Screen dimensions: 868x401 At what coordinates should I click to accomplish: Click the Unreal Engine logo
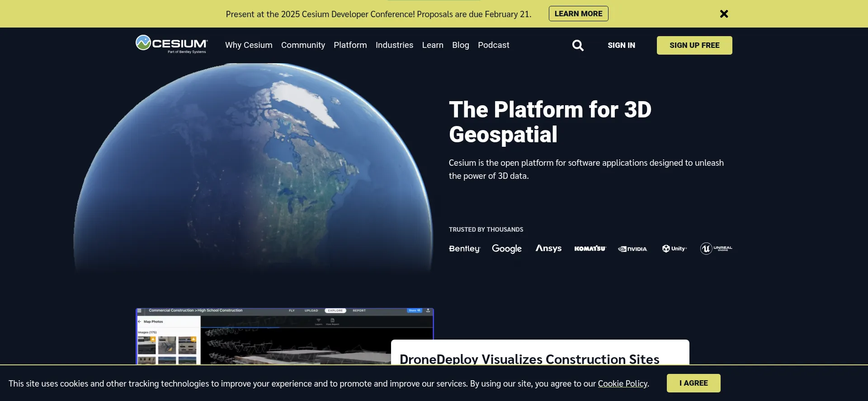point(716,248)
